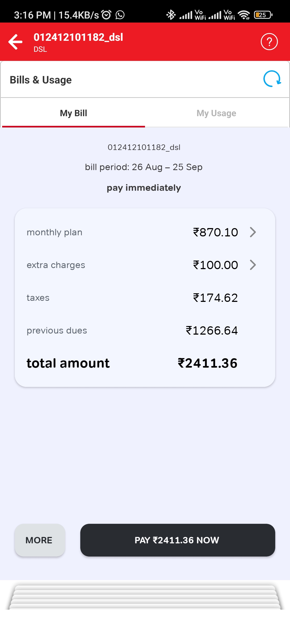This screenshot has width=290, height=644.
Task: Tap the Bluetooth status icon
Action: [x=171, y=15]
